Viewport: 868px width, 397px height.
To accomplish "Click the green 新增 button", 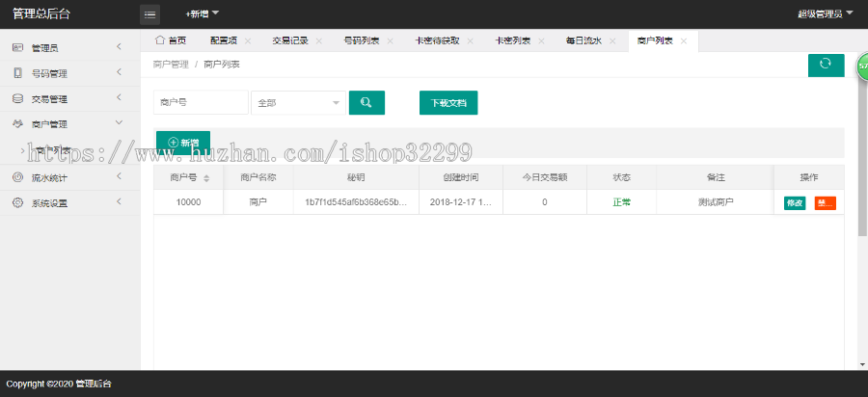I will point(183,143).
